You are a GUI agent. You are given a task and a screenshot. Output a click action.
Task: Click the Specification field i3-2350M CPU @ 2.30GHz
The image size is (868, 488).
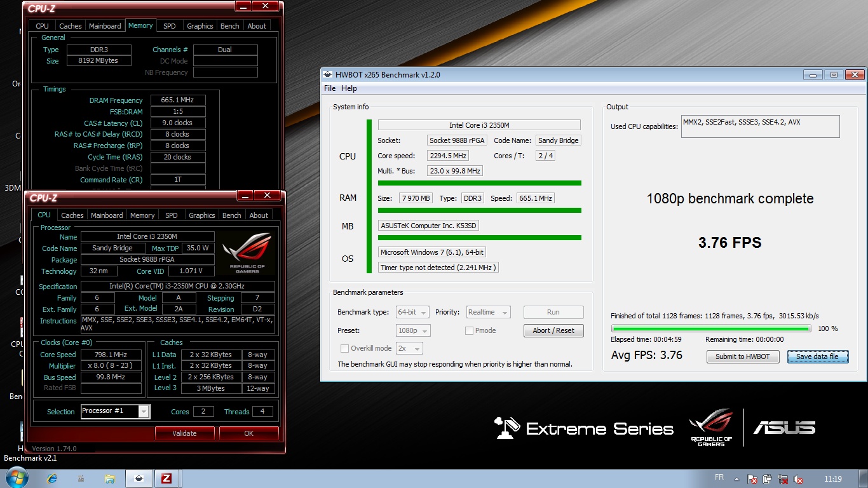(178, 287)
